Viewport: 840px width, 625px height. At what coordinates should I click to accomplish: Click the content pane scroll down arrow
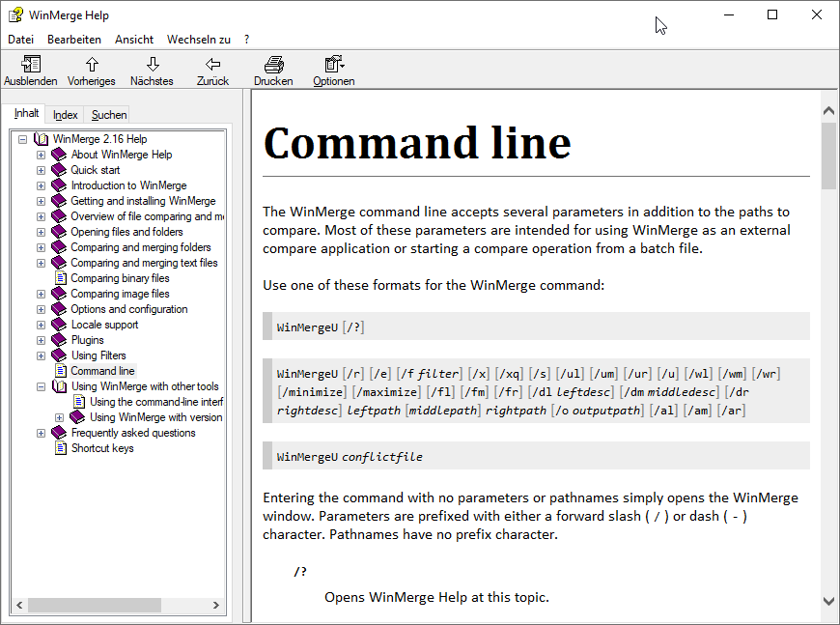tap(828, 601)
